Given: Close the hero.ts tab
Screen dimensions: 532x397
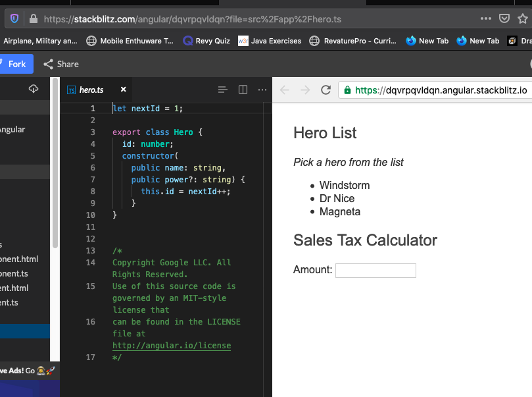Looking at the screenshot, I should pyautogui.click(x=123, y=90).
